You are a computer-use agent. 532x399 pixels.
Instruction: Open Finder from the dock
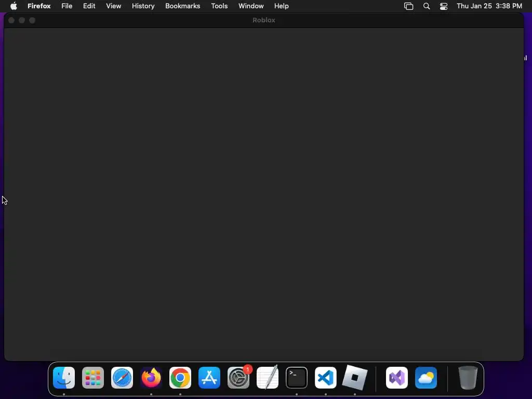pyautogui.click(x=64, y=378)
